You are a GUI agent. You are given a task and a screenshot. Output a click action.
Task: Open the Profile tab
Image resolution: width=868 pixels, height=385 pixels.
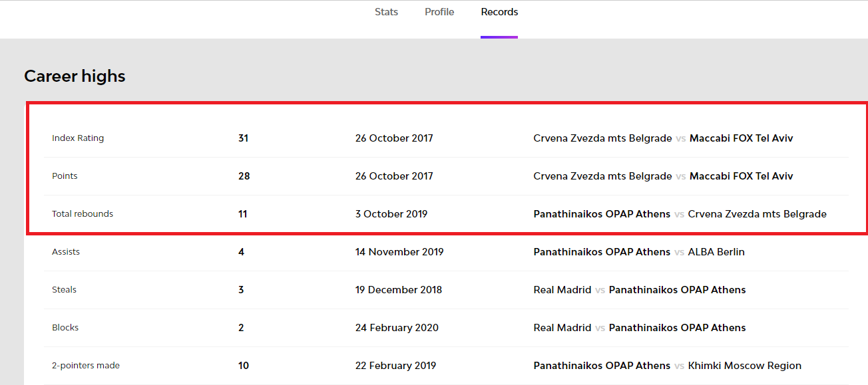[439, 12]
